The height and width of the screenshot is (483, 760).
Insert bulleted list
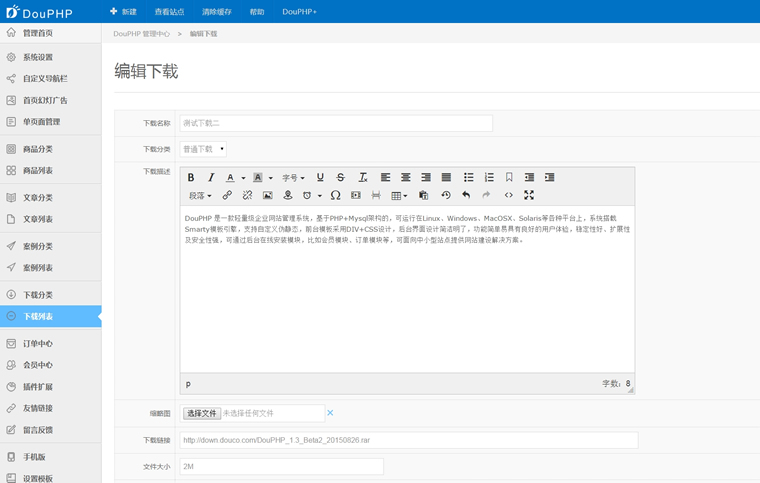click(468, 177)
